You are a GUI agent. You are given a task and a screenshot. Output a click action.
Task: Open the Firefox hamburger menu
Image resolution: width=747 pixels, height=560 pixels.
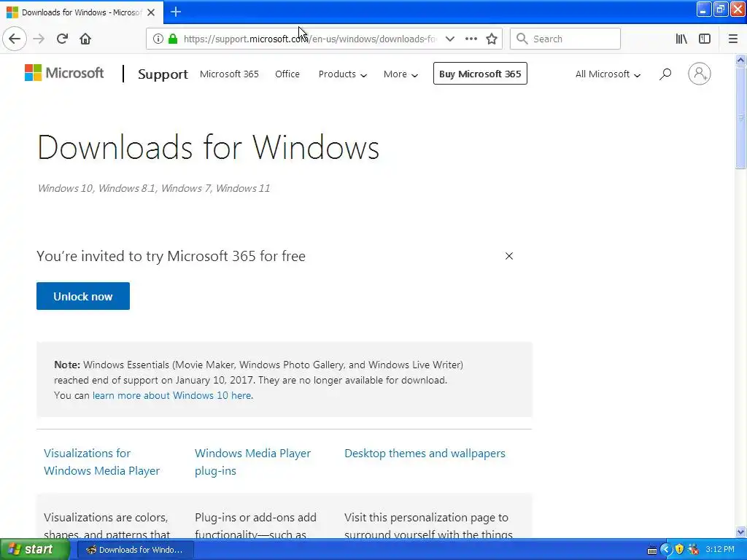click(732, 39)
